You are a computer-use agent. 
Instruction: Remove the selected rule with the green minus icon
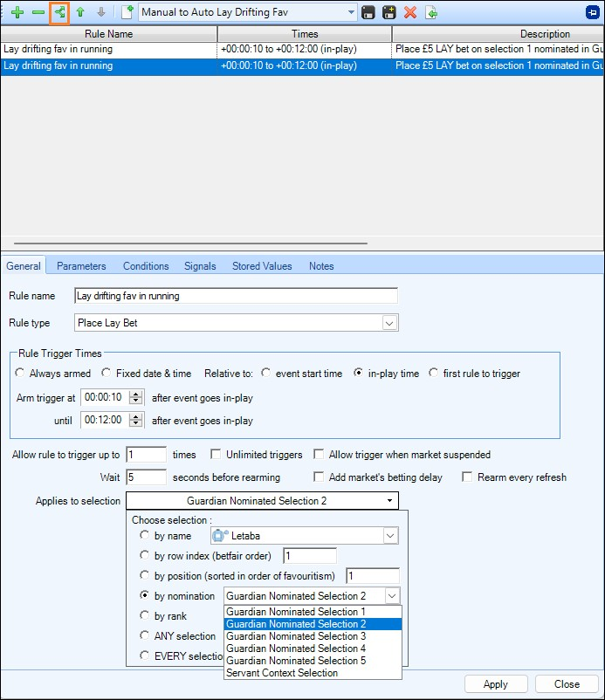tap(38, 12)
